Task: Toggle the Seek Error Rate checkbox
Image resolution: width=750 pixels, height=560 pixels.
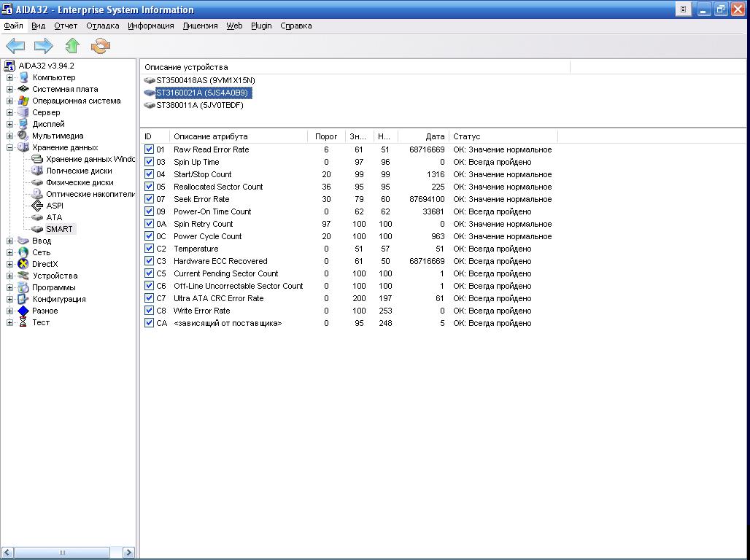Action: (x=150, y=199)
